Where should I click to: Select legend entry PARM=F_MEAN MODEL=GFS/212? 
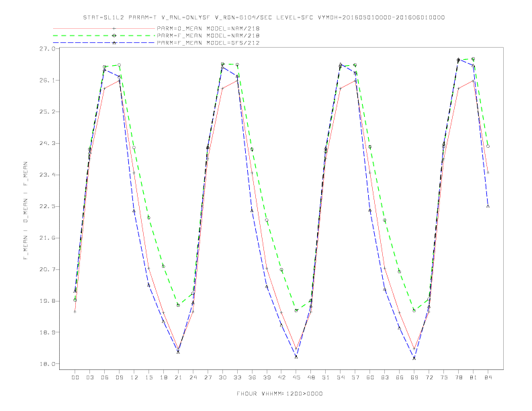click(208, 43)
